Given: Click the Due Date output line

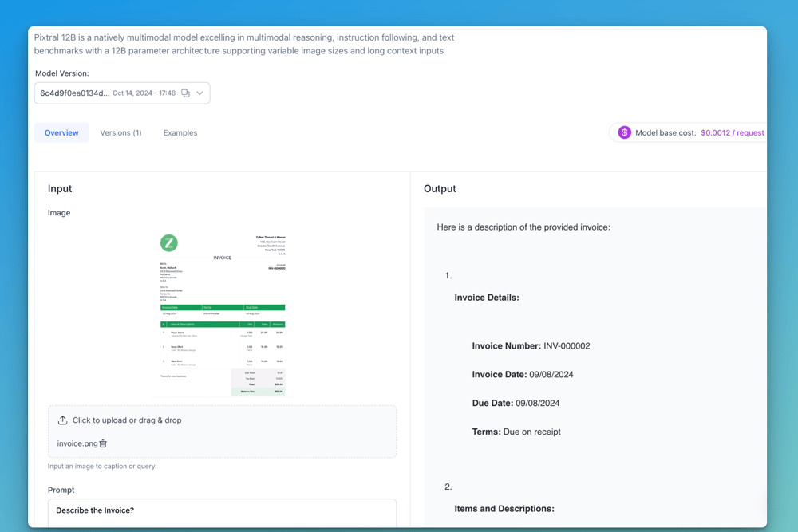Looking at the screenshot, I should [516, 404].
